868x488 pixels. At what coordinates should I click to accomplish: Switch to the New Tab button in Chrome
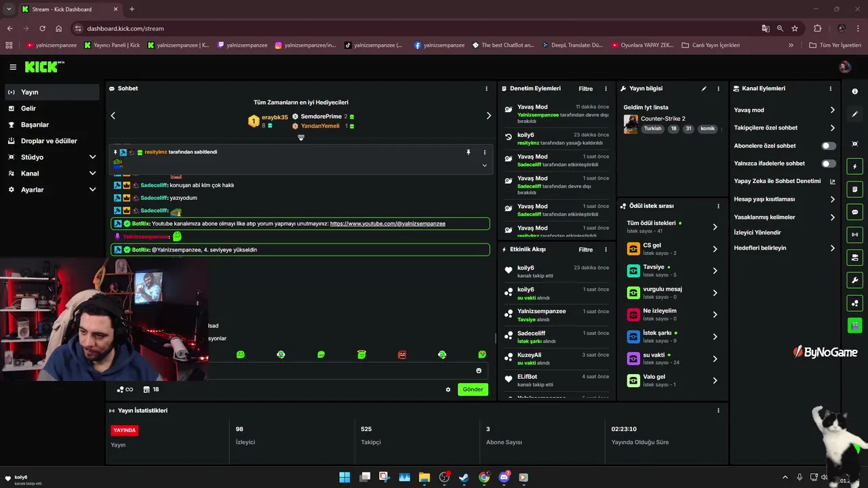pos(132,9)
